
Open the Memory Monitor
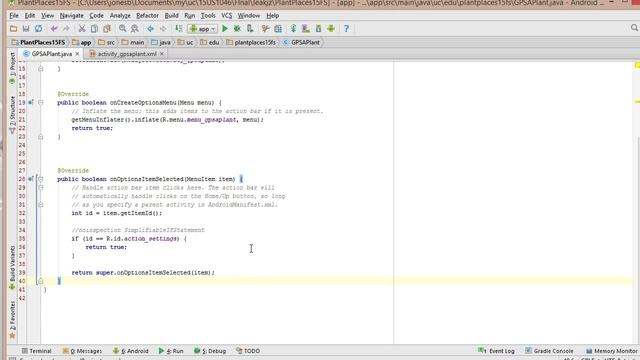tap(611, 351)
